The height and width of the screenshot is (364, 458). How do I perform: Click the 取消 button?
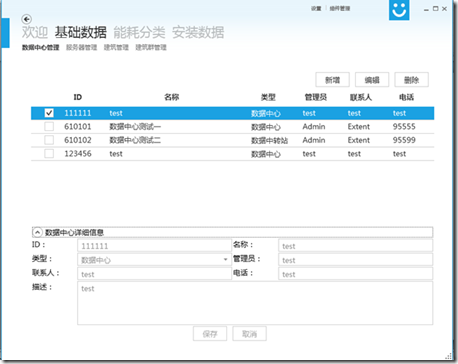(x=249, y=334)
